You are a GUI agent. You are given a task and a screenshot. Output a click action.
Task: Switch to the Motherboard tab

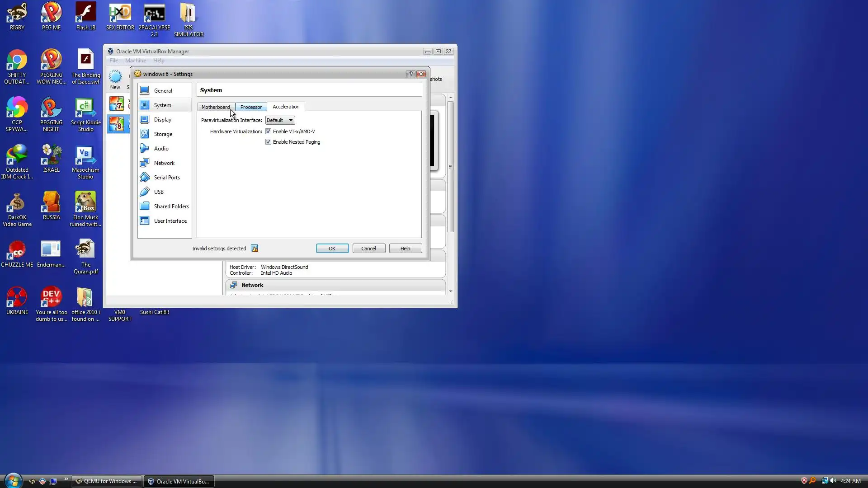[216, 107]
